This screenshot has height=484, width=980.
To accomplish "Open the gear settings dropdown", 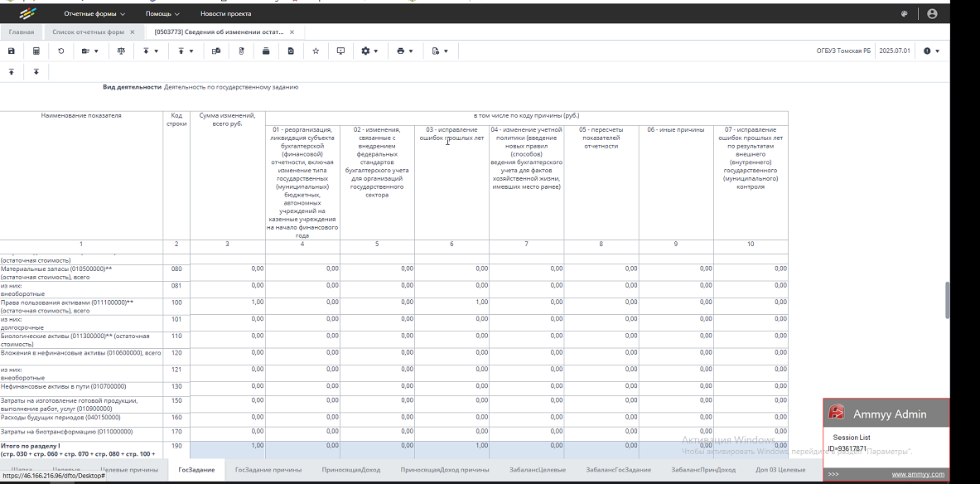I will click(x=369, y=51).
